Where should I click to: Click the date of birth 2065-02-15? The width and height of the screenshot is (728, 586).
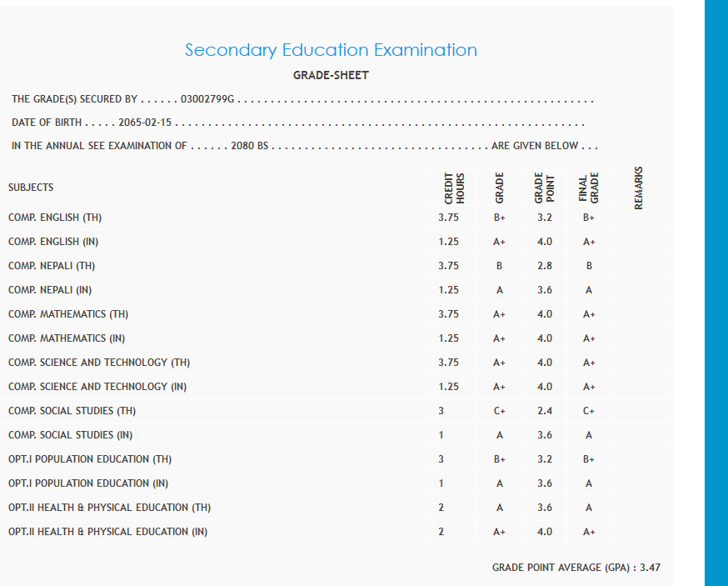point(145,123)
